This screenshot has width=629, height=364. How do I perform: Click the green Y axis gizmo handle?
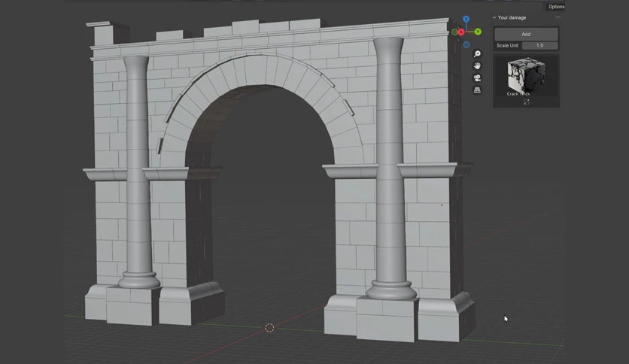click(x=478, y=32)
